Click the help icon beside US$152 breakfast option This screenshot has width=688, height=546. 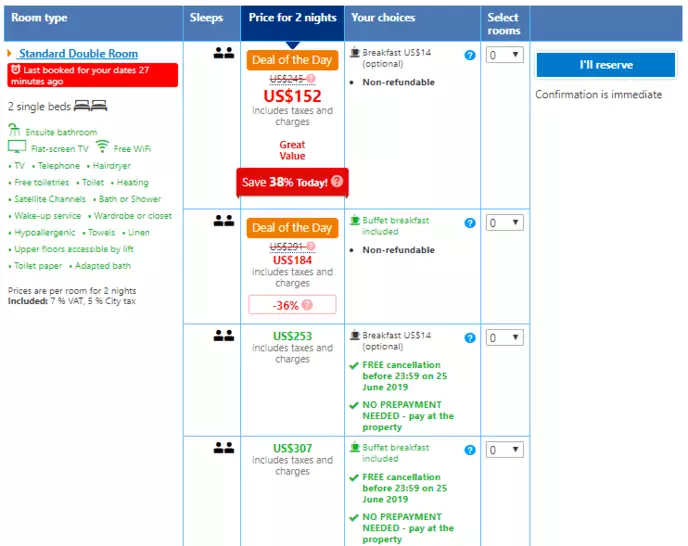click(x=470, y=55)
